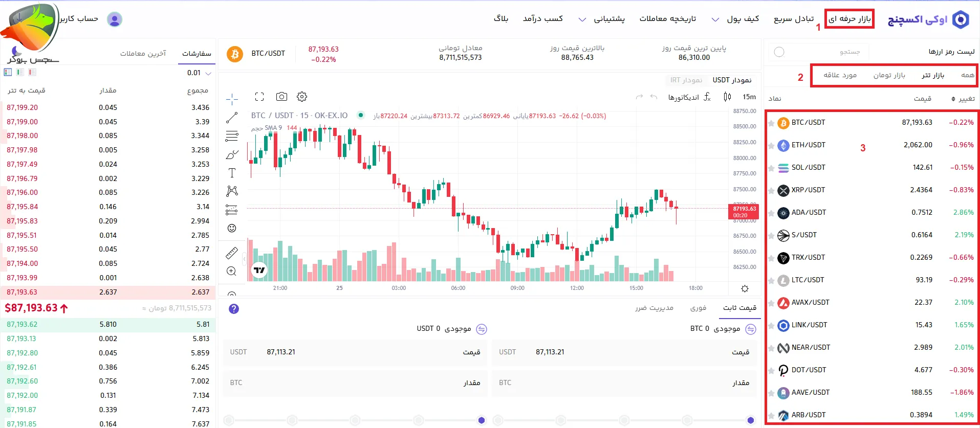Open the XABCD pattern tool

(232, 191)
